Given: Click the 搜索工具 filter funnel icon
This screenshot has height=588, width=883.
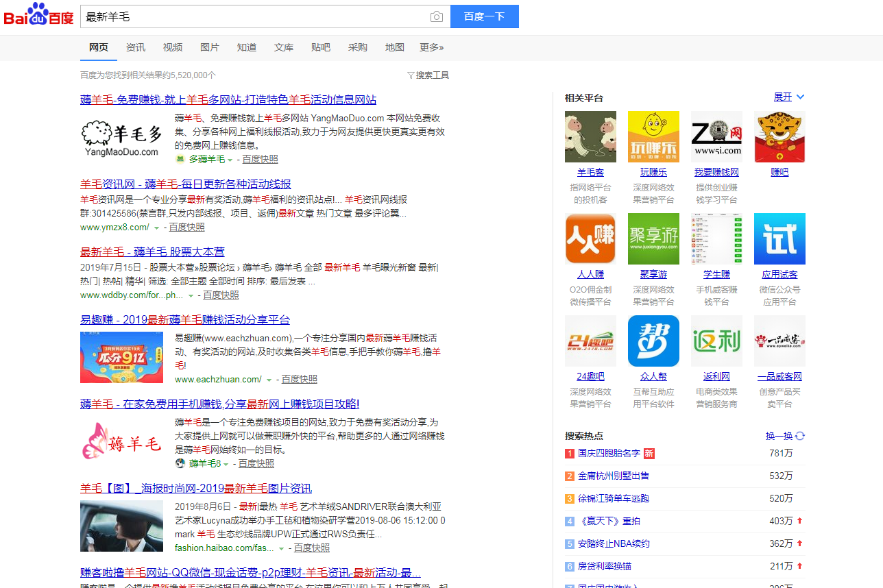Looking at the screenshot, I should pyautogui.click(x=411, y=75).
